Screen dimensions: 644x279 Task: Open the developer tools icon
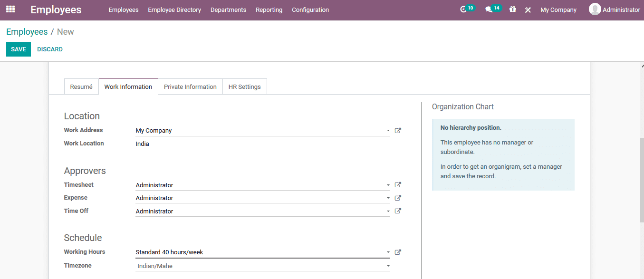[x=528, y=10]
